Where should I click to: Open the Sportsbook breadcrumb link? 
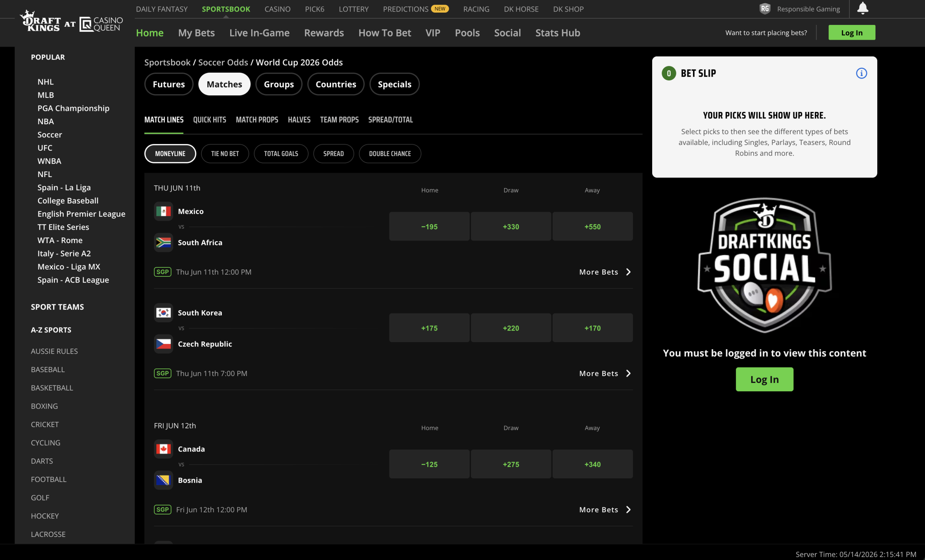(167, 62)
